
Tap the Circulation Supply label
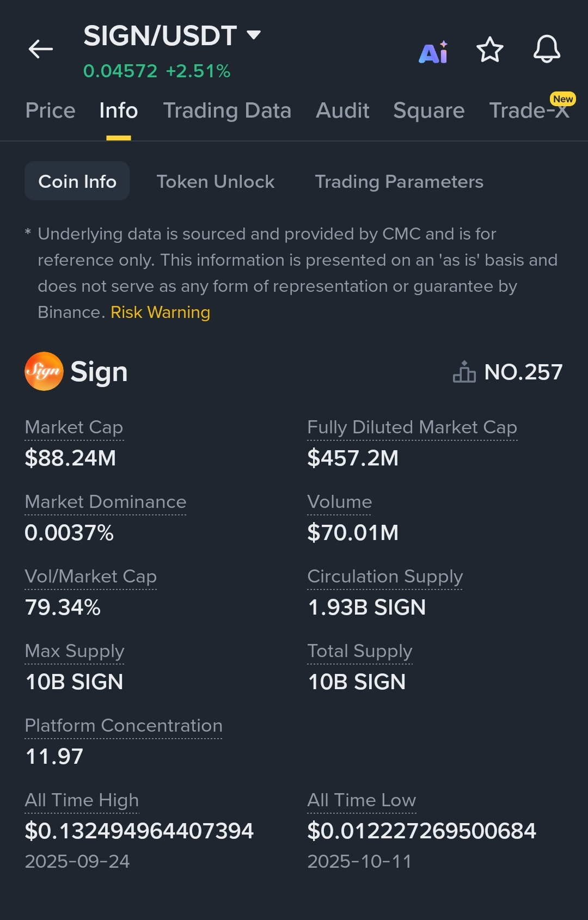(x=385, y=576)
